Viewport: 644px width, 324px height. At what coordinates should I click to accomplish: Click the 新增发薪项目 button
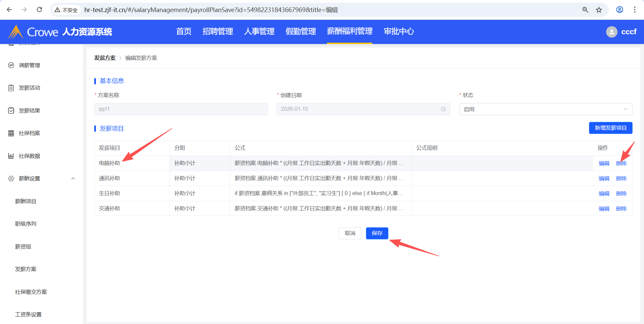coord(610,128)
